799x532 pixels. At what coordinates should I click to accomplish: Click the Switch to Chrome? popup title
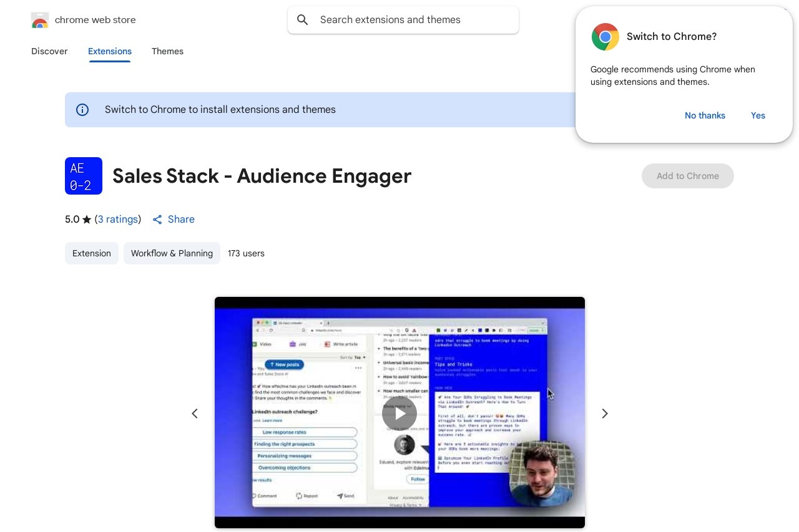pyautogui.click(x=672, y=37)
